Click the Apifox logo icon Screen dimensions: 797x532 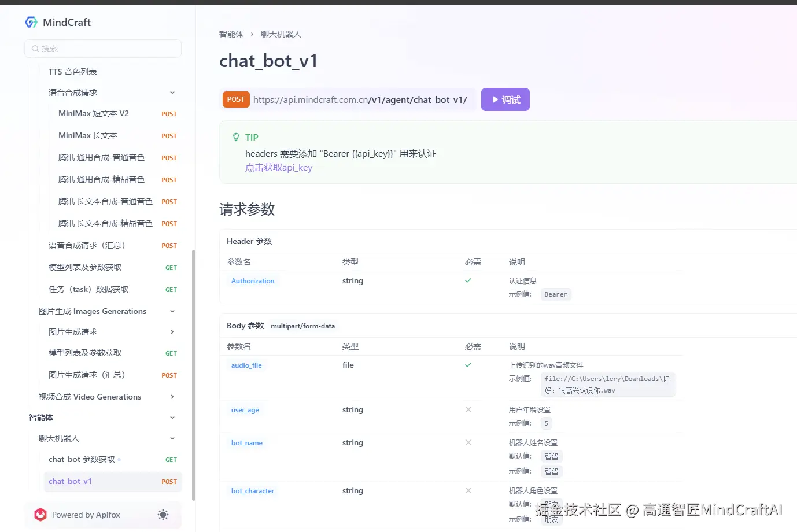click(x=40, y=515)
